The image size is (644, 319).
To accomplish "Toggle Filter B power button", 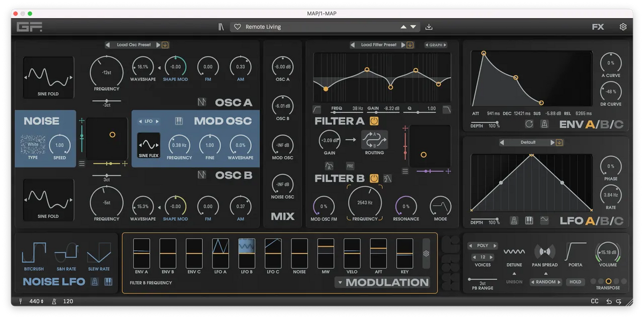I will pos(374,178).
